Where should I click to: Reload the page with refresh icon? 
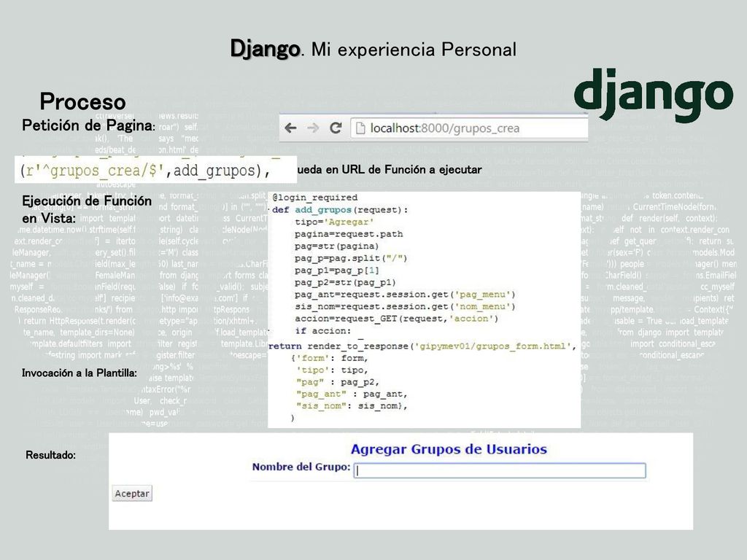tap(336, 128)
